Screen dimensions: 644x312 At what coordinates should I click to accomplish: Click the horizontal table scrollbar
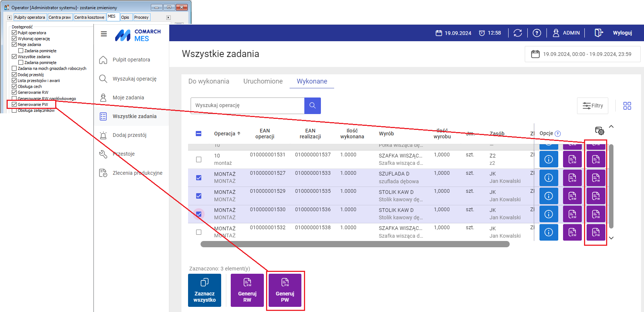[x=355, y=244]
